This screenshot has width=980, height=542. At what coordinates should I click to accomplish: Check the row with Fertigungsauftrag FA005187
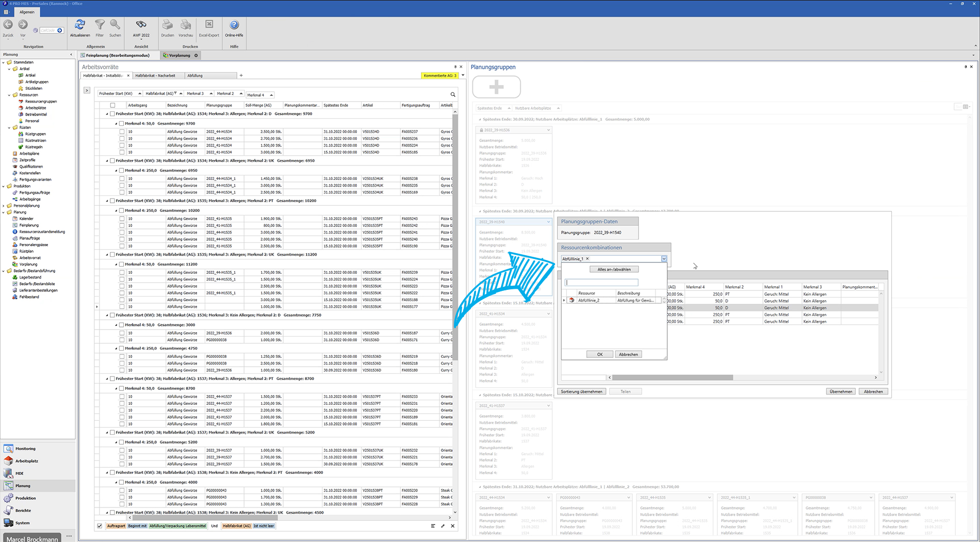pyautogui.click(x=122, y=333)
